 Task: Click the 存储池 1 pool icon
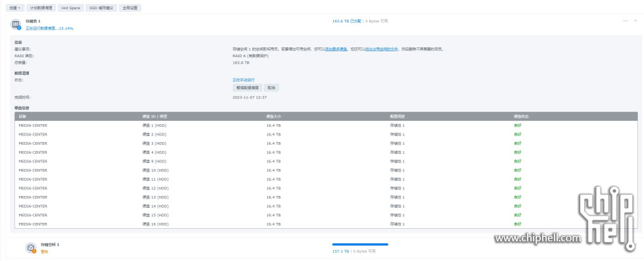click(x=16, y=25)
